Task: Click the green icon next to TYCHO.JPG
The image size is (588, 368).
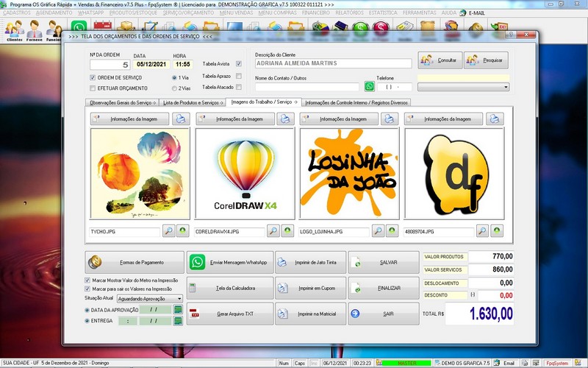Action: tap(183, 230)
